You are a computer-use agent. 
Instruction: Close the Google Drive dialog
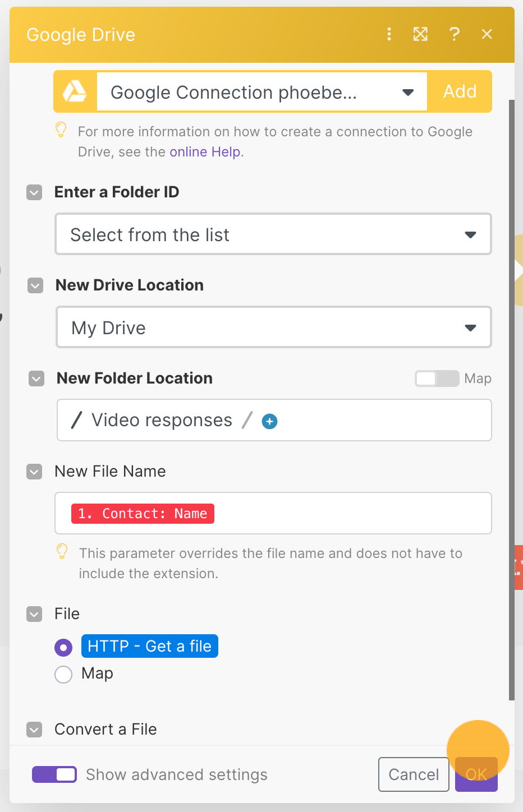coord(487,34)
